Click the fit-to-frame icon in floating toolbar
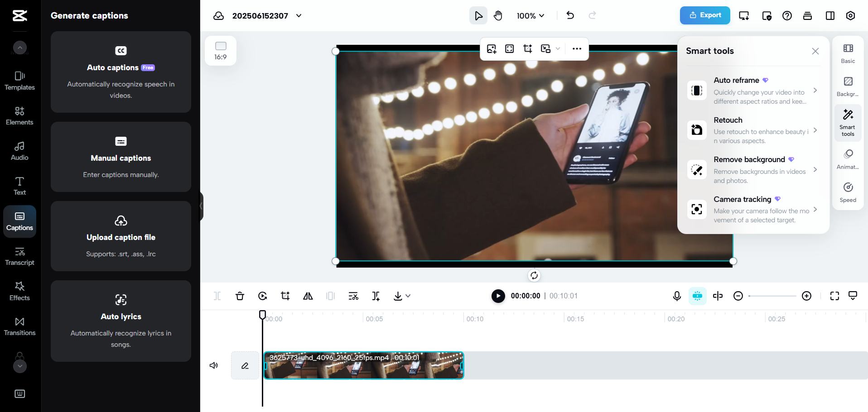 (510, 49)
